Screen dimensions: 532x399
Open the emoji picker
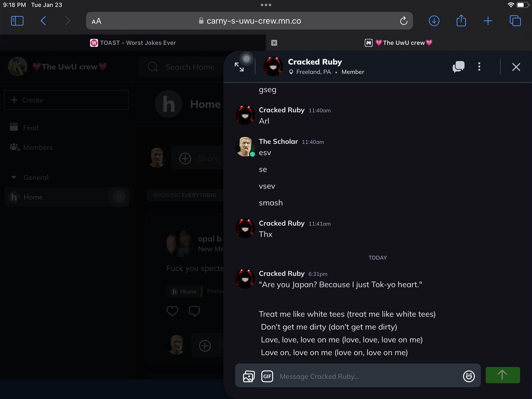tap(469, 376)
